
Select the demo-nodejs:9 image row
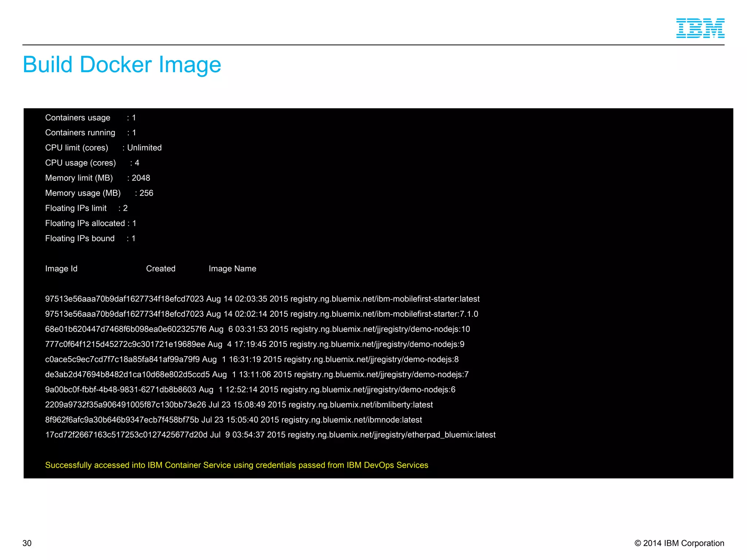pyautogui.click(x=255, y=344)
